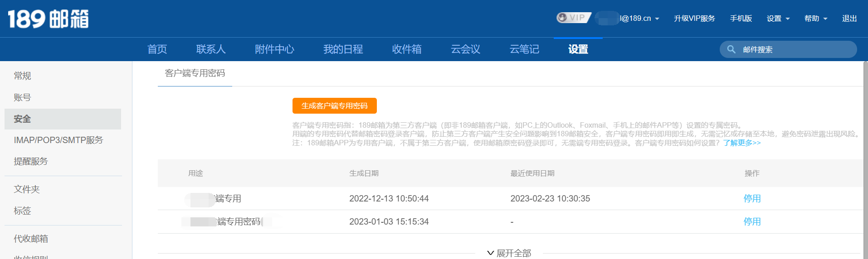Screen dimensions: 868x259
Task: Click the VIP badge icon
Action: [x=573, y=18]
